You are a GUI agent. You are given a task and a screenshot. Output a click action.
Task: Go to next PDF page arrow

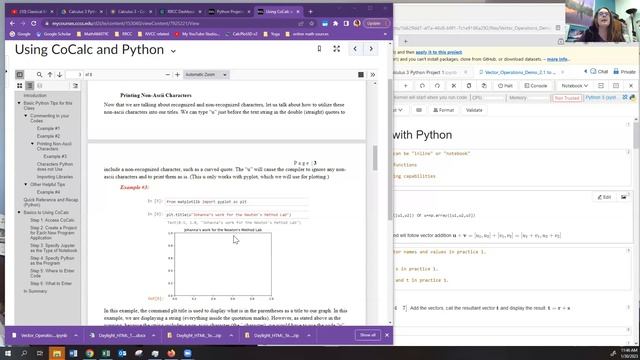tap(60, 75)
